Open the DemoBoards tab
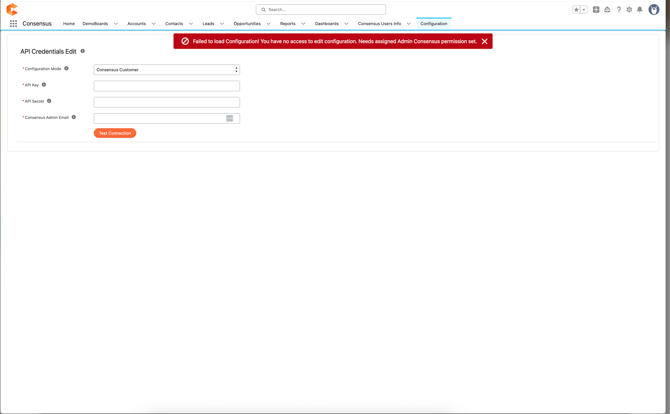Image resolution: width=670 pixels, height=414 pixels. (x=95, y=23)
